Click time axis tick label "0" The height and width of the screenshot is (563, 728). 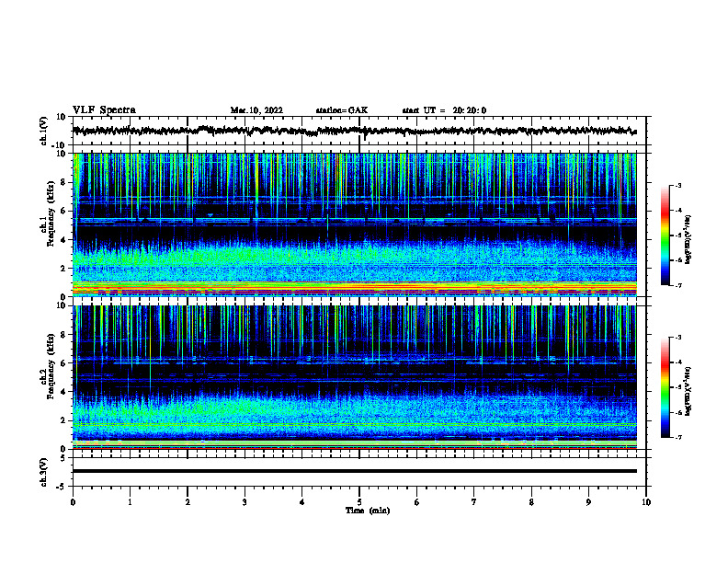(73, 502)
